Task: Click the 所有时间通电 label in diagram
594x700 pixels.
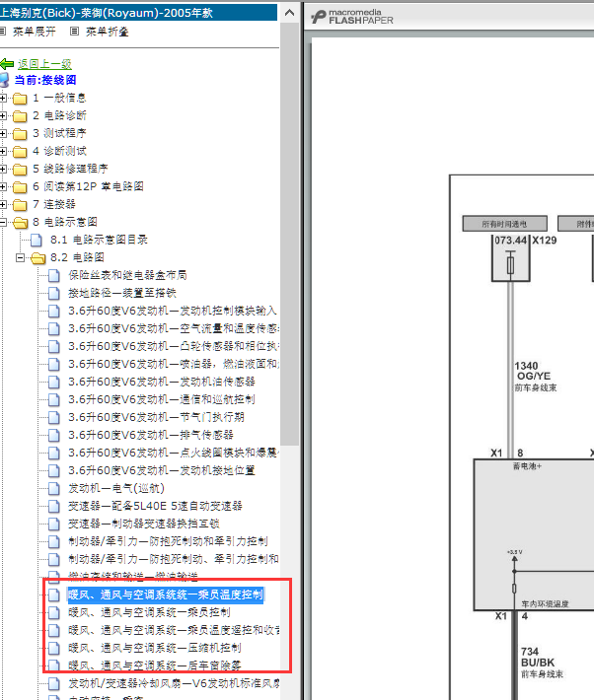Action: [504, 224]
